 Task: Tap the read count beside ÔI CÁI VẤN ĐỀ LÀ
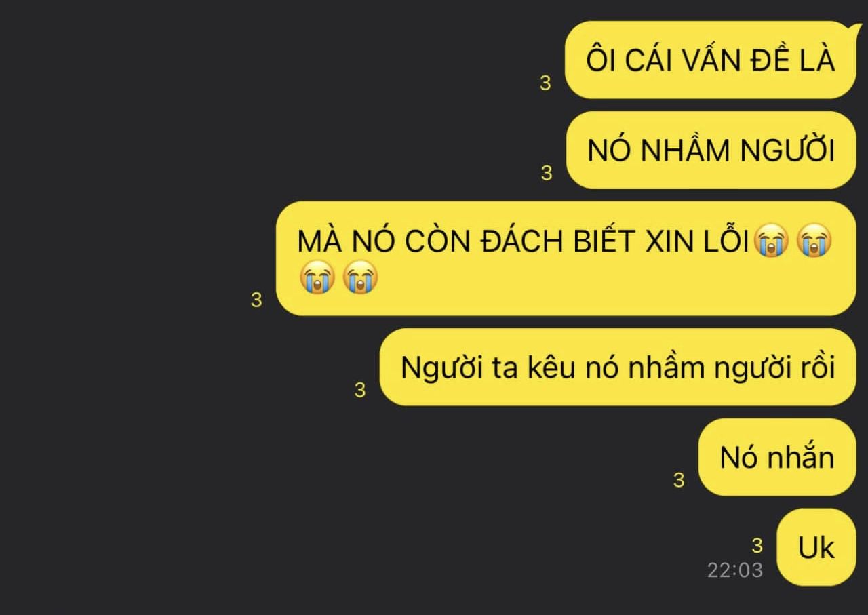[x=545, y=83]
